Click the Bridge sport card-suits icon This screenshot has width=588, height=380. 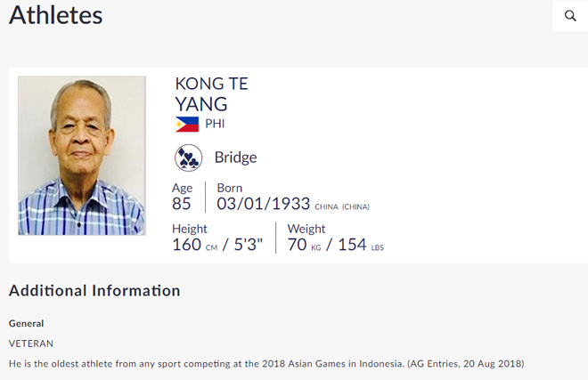(x=188, y=158)
